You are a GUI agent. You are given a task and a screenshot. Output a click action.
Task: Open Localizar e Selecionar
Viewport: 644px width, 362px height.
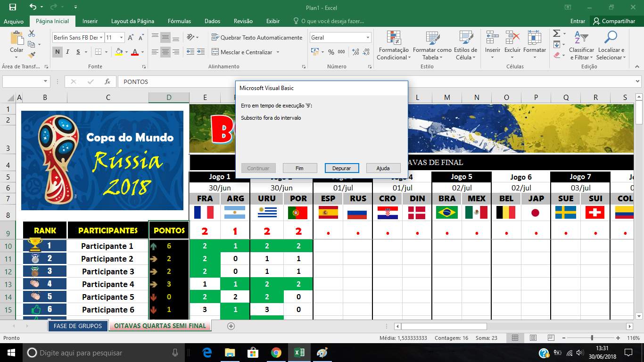(x=611, y=46)
